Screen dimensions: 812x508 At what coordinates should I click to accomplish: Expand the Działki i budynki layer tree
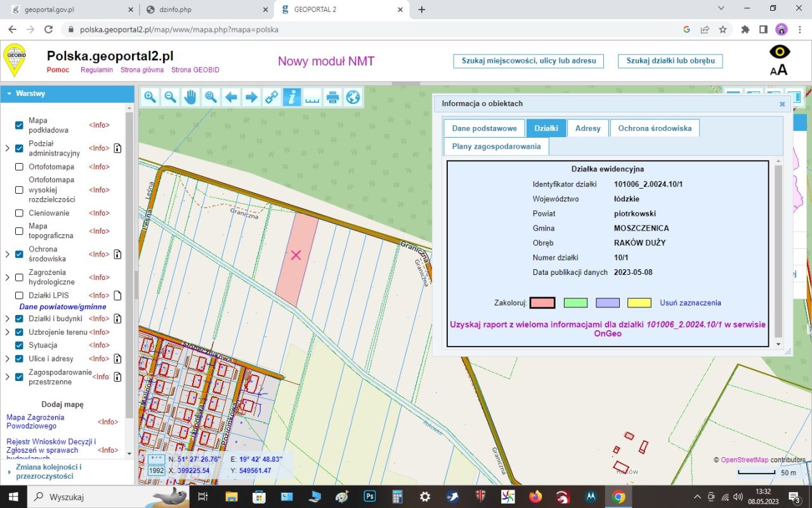[7, 319]
